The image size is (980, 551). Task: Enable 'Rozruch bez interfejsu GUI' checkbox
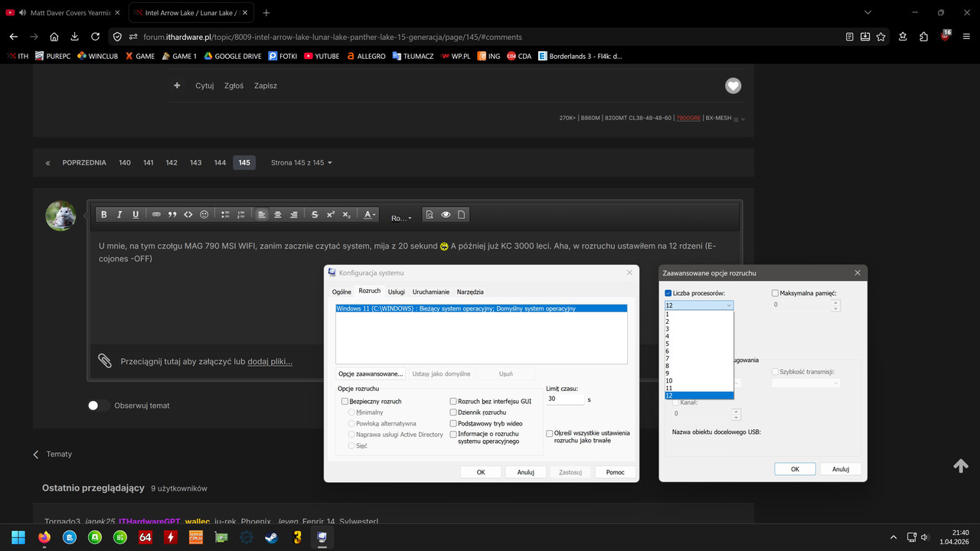coord(453,401)
